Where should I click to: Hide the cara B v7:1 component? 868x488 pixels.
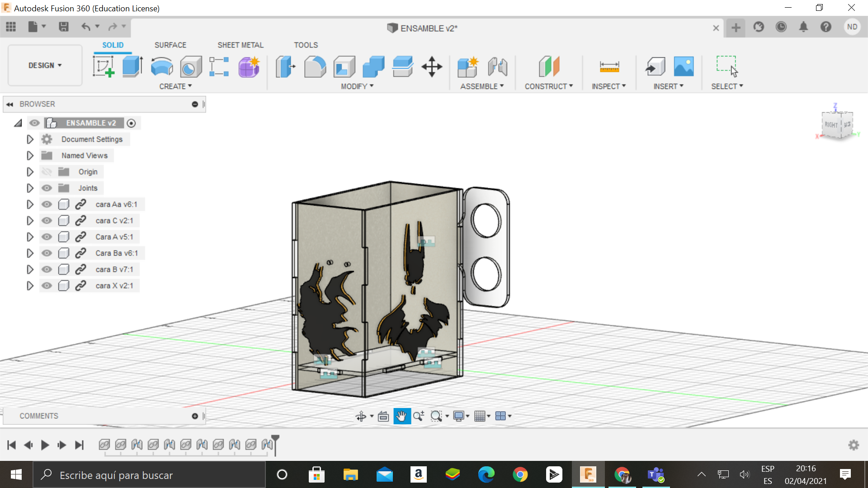pos(47,269)
